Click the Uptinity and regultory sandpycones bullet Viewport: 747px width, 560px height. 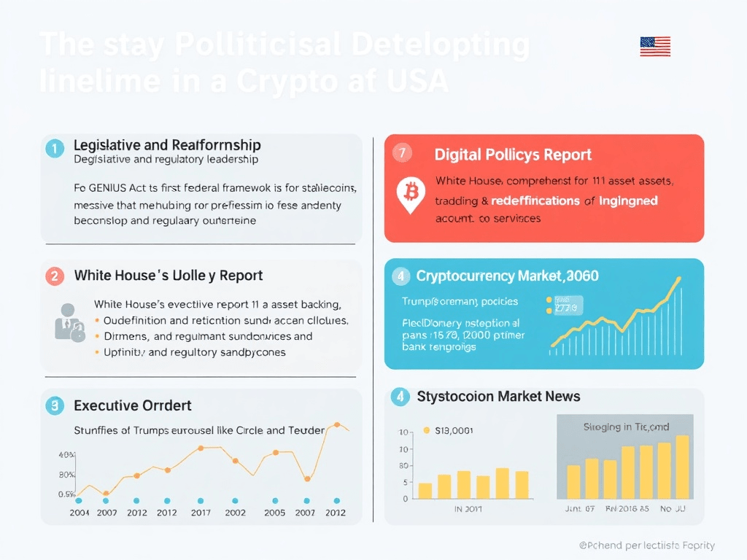[x=194, y=352]
